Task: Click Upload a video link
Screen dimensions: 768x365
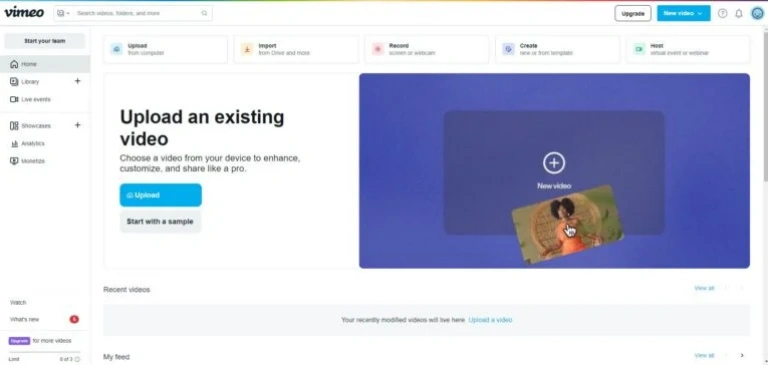Action: (490, 320)
